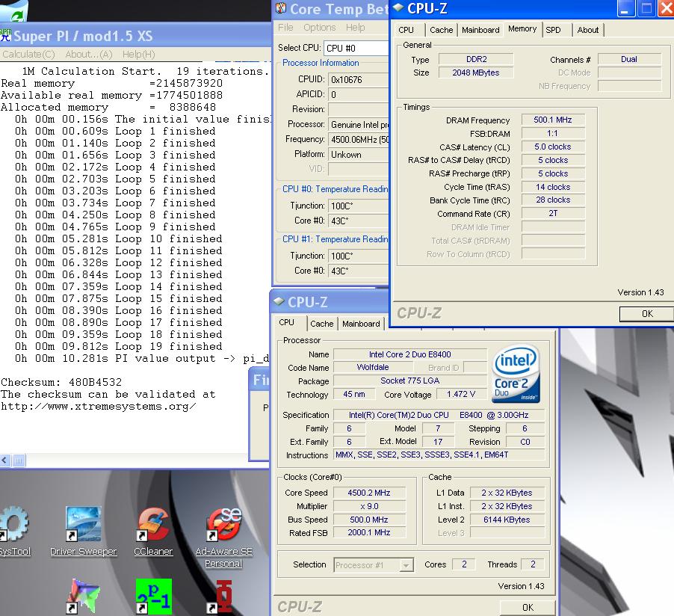Click OK in the CPU-Z Memory window

(x=647, y=313)
